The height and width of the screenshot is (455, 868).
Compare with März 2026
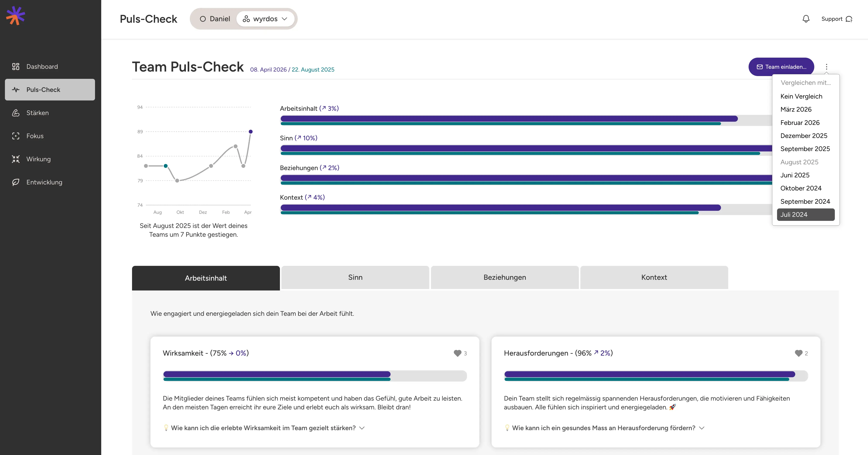pos(806,109)
